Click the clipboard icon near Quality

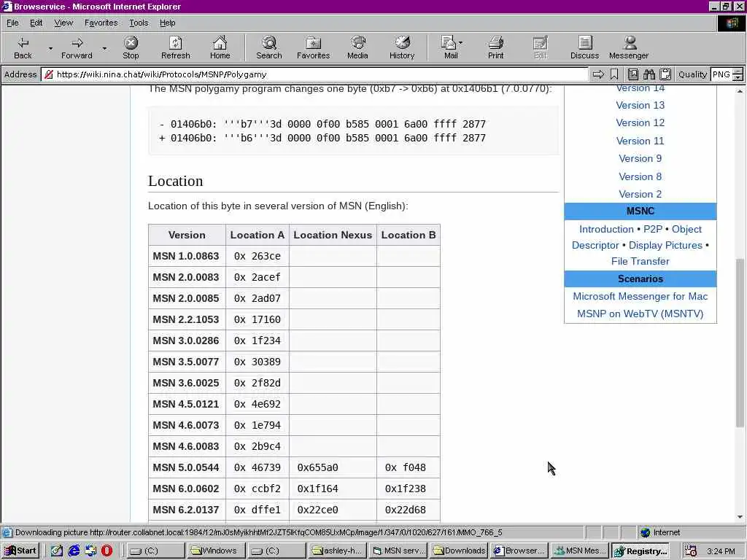tap(665, 74)
